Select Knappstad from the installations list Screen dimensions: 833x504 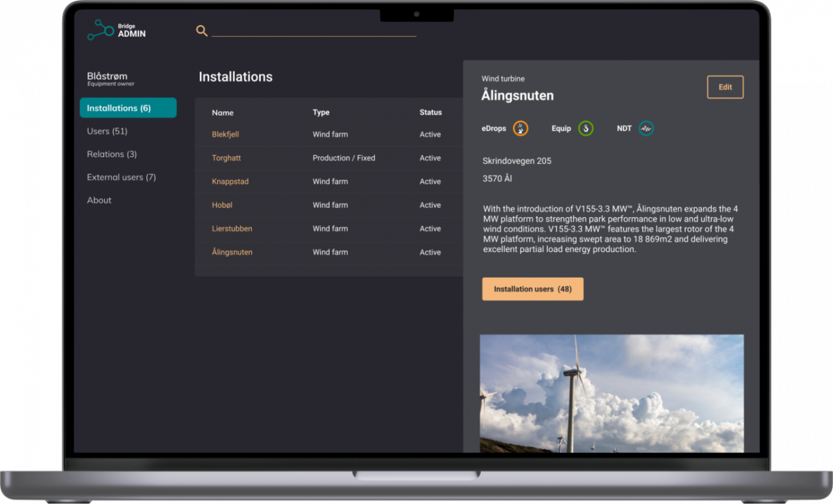(x=229, y=181)
